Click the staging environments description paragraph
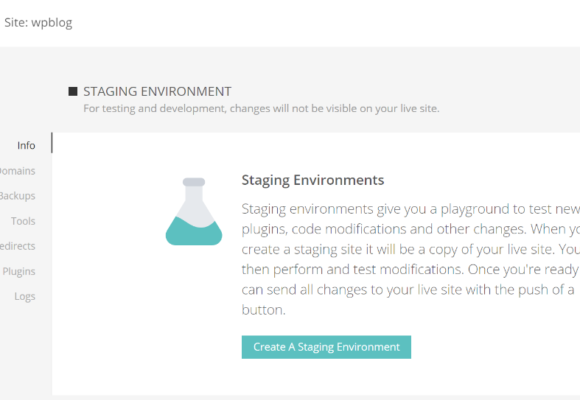This screenshot has width=580, height=400. 411,259
